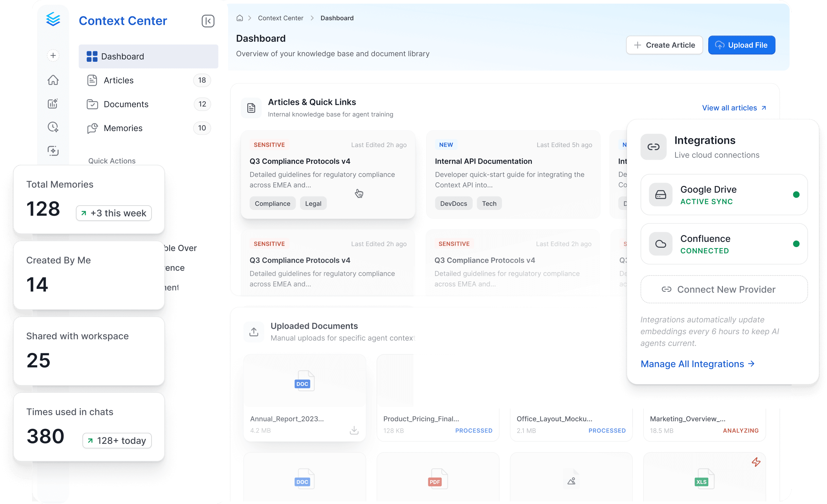827x504 pixels.
Task: Open the Shared with workspace stat card
Action: click(89, 351)
